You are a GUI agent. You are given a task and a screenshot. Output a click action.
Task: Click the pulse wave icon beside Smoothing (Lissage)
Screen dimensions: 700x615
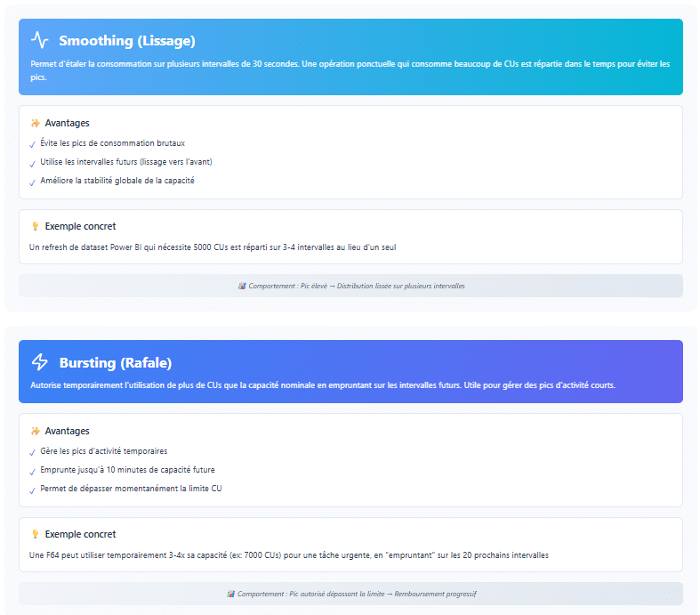pos(40,40)
